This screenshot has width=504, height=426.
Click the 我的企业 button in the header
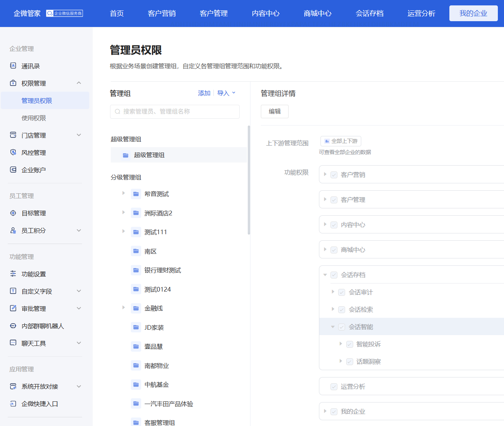click(474, 13)
